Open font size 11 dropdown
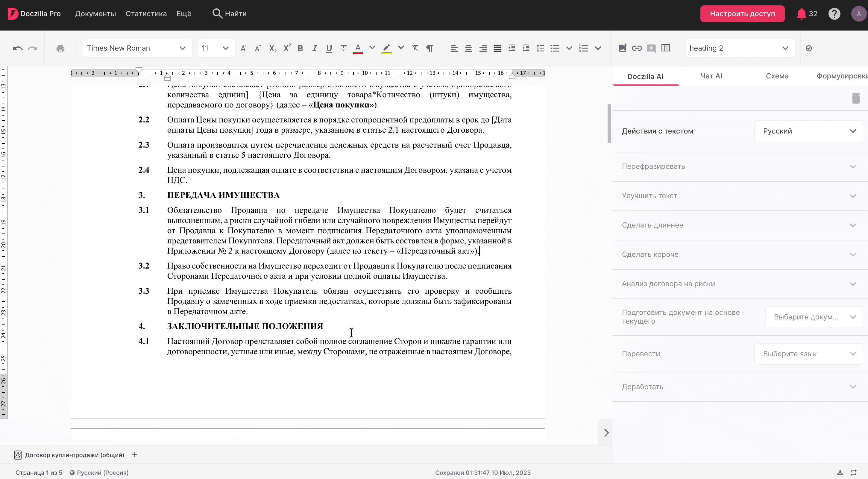Image resolution: width=868 pixels, height=479 pixels. click(x=216, y=48)
